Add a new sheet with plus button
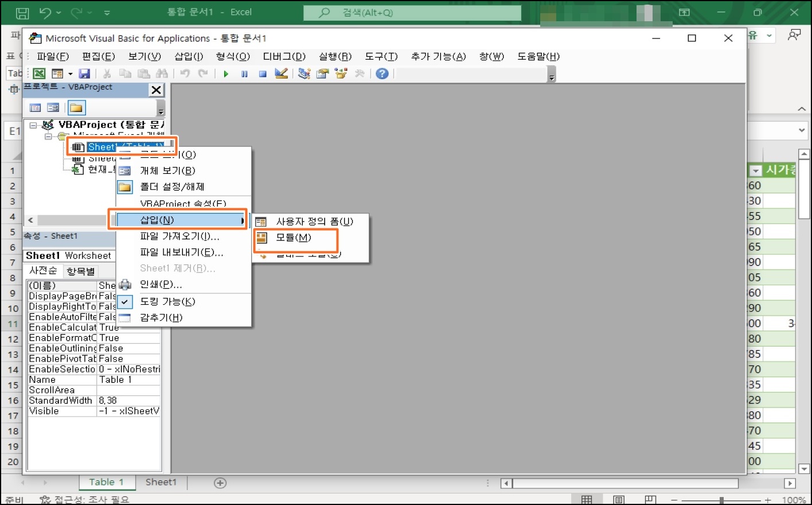812x505 pixels. pyautogui.click(x=220, y=483)
